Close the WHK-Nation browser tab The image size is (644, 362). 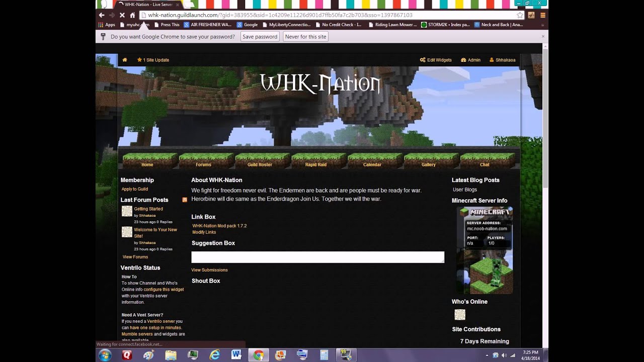tap(177, 5)
